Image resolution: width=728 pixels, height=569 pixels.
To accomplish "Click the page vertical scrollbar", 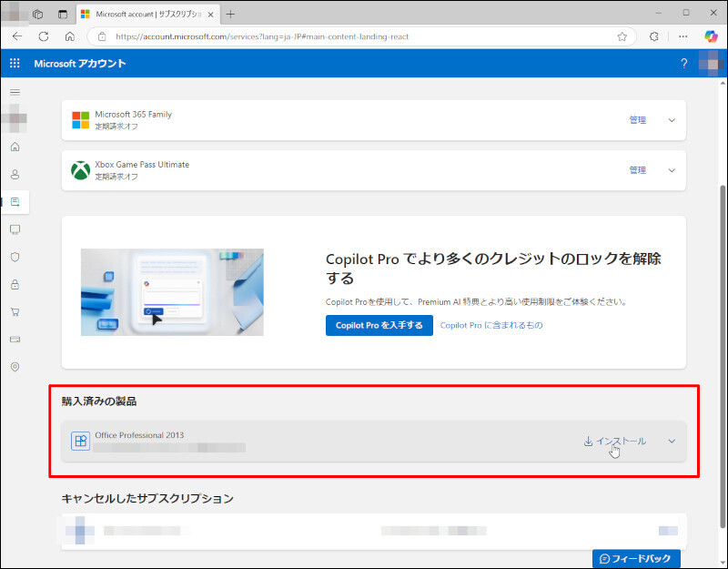I will coord(723,355).
